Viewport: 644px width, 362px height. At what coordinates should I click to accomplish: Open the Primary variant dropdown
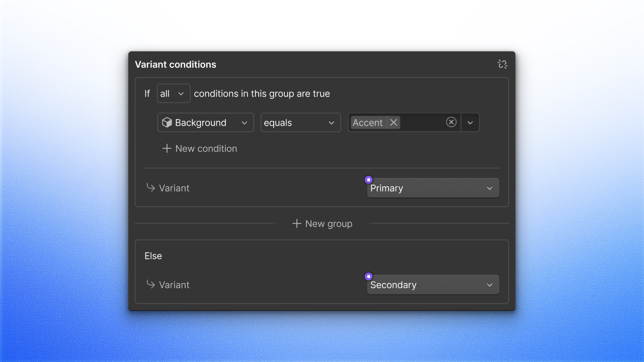point(432,188)
